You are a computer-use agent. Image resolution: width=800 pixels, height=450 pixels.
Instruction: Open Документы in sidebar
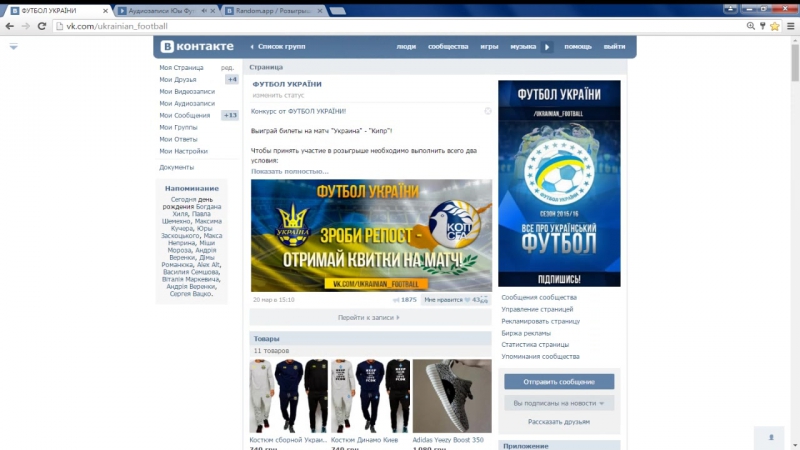pos(176,167)
